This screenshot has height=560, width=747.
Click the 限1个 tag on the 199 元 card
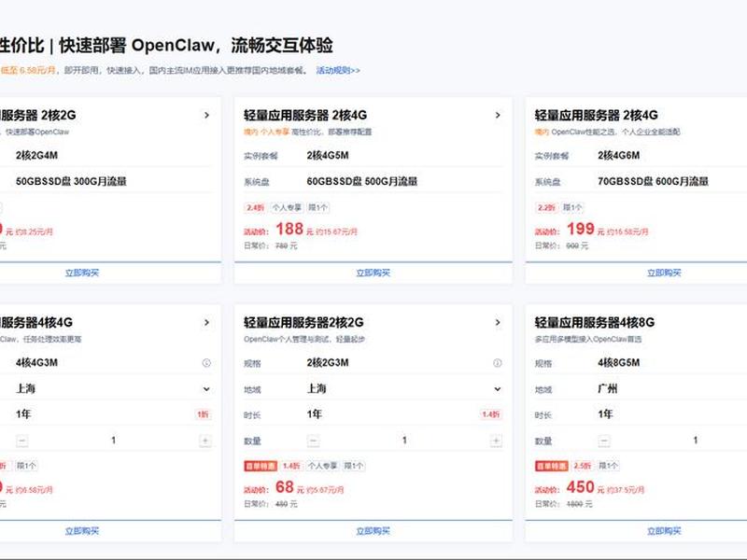(572, 207)
